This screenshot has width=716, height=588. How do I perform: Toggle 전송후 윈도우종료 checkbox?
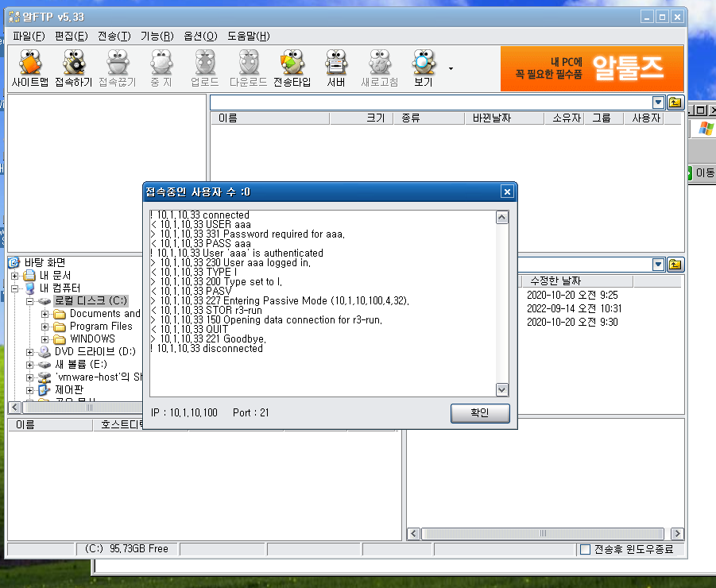(585, 549)
